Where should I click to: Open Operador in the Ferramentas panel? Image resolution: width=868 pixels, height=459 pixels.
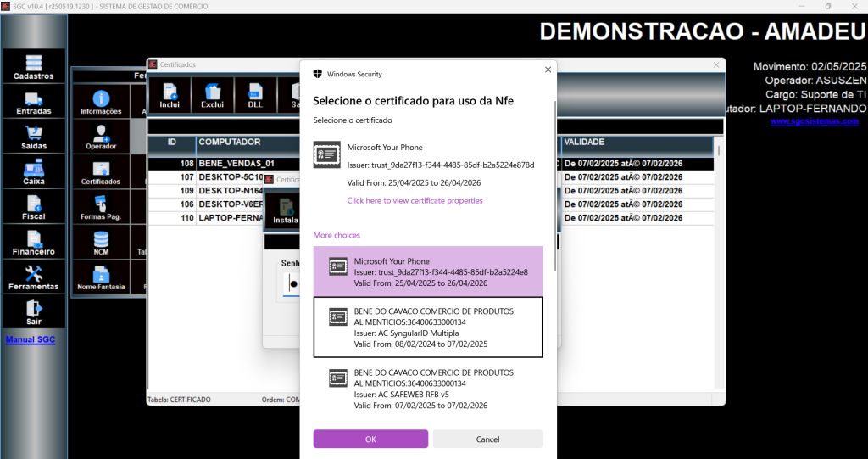[x=101, y=137]
